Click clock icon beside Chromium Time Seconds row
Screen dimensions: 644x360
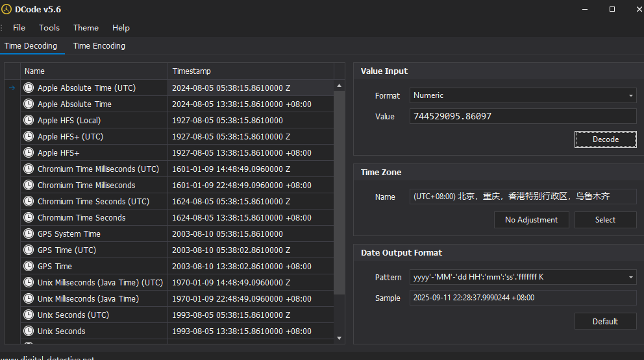tap(29, 217)
